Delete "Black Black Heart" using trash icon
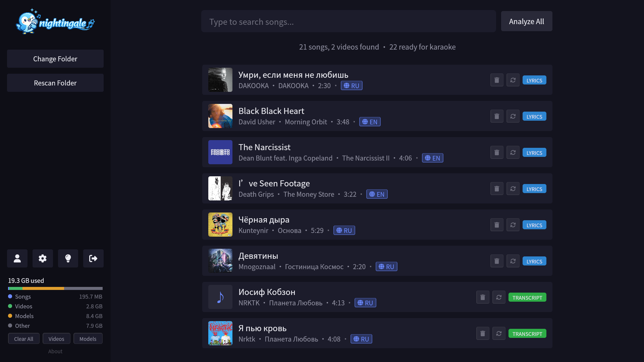 click(x=497, y=116)
